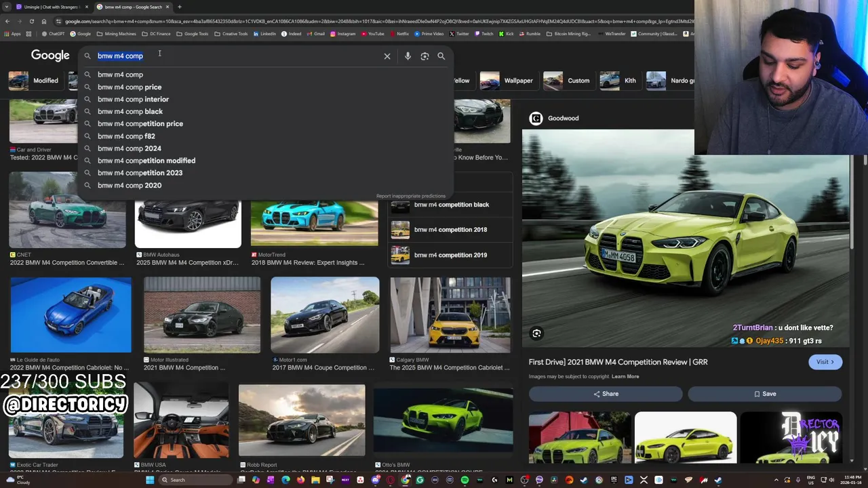Viewport: 868px width, 488px height.
Task: Click inside the bmw m4 comp search field
Action: coord(237,56)
